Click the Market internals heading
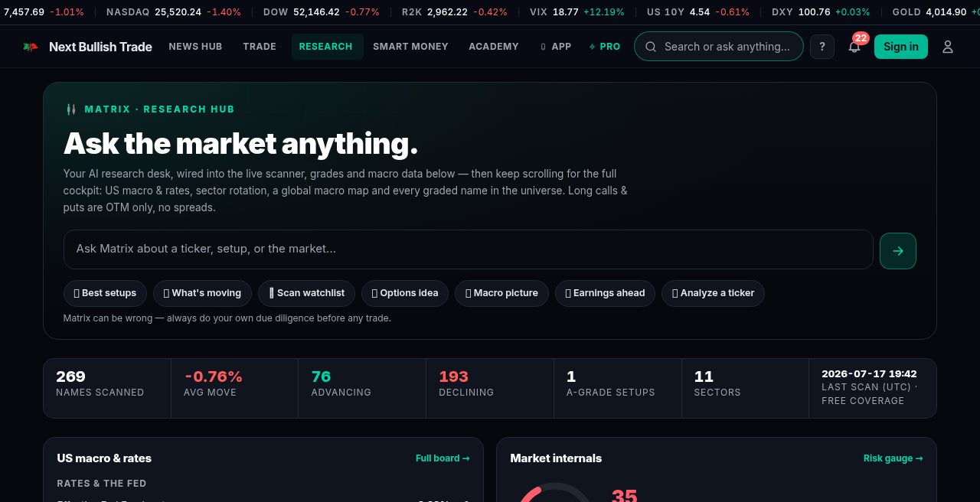The image size is (980, 502). coord(556,458)
